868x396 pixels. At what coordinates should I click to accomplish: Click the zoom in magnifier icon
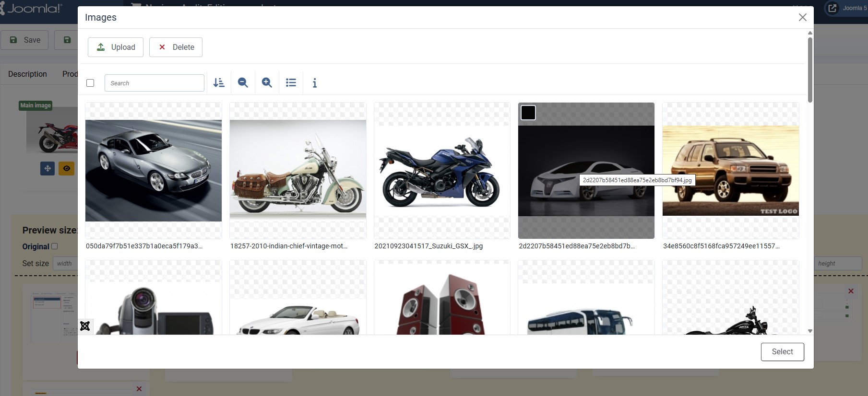(267, 83)
